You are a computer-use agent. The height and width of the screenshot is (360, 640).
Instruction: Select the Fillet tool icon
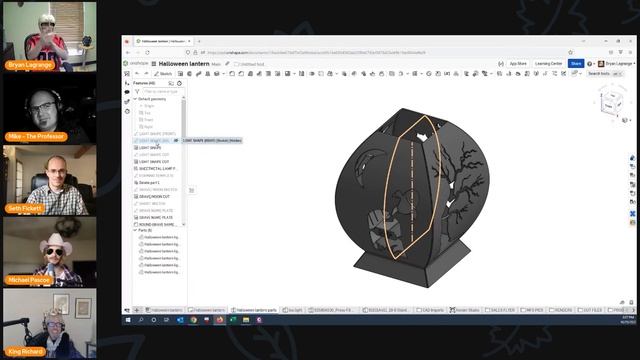click(232, 74)
